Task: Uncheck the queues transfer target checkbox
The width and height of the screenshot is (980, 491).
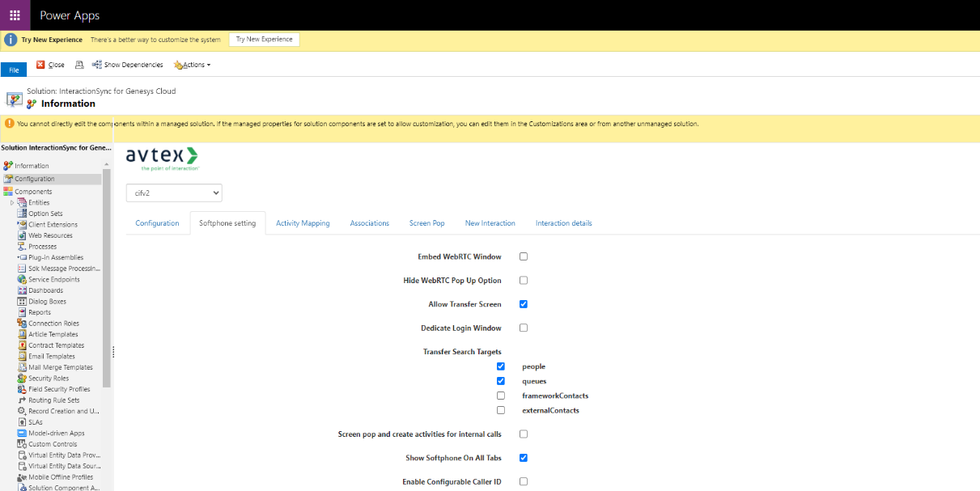Action: [x=501, y=381]
